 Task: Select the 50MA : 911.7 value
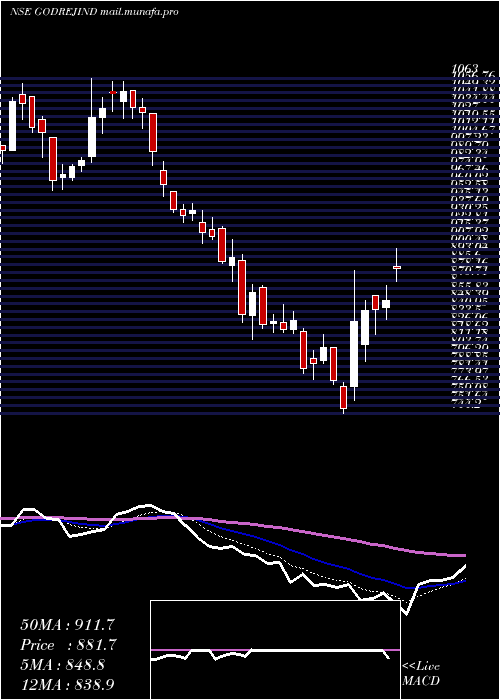[x=68, y=625]
